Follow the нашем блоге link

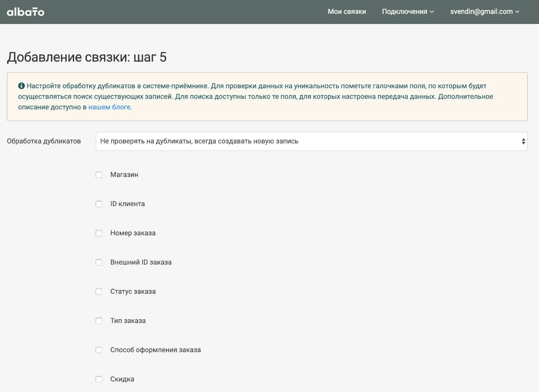[109, 107]
